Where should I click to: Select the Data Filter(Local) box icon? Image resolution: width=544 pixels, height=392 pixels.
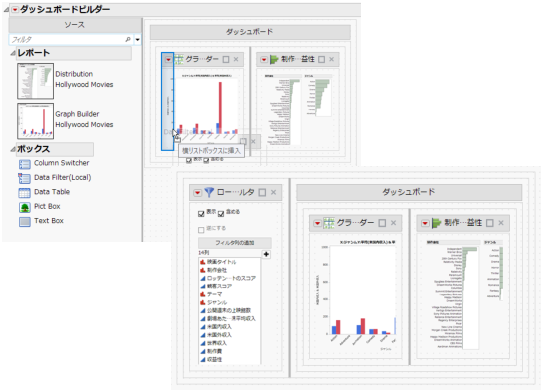(25, 178)
